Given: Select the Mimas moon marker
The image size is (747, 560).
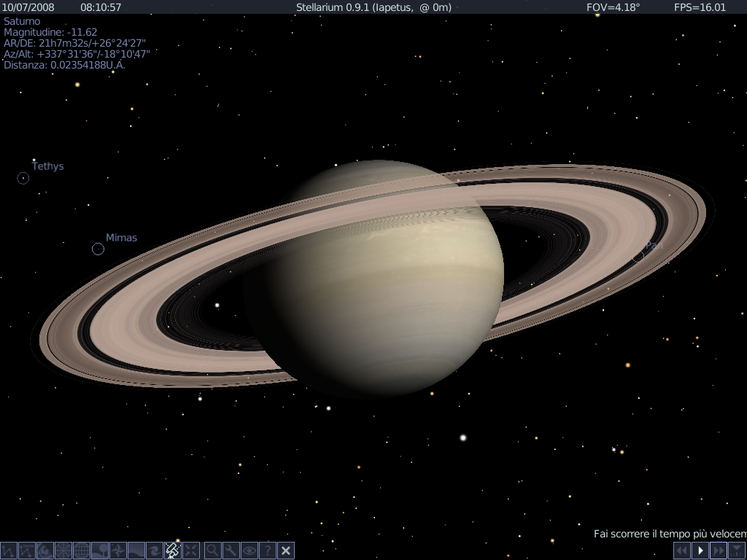Looking at the screenshot, I should pyautogui.click(x=98, y=249).
